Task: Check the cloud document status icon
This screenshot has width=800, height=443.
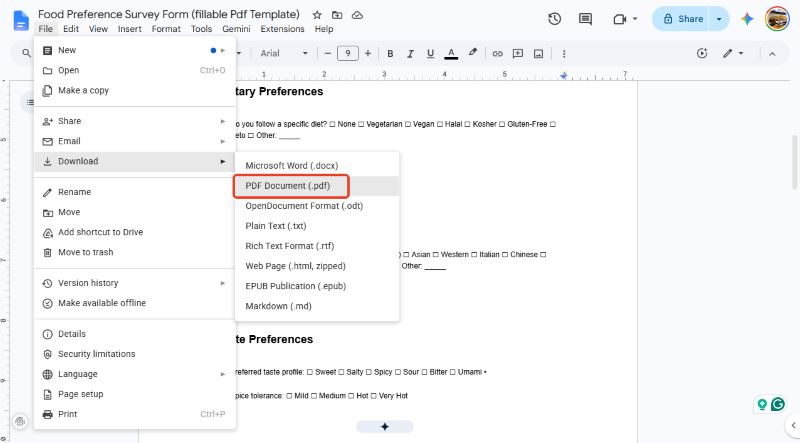Action: click(357, 15)
